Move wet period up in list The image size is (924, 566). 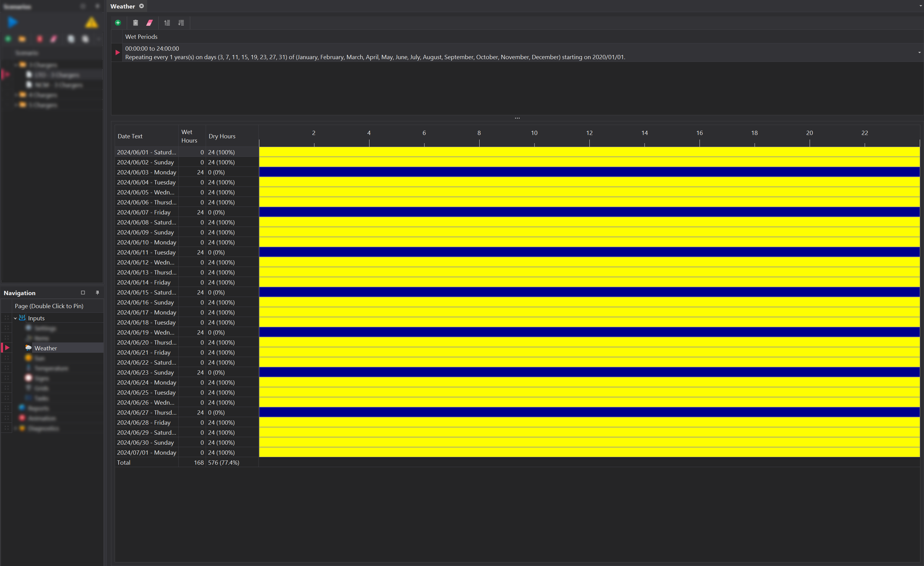[167, 23]
